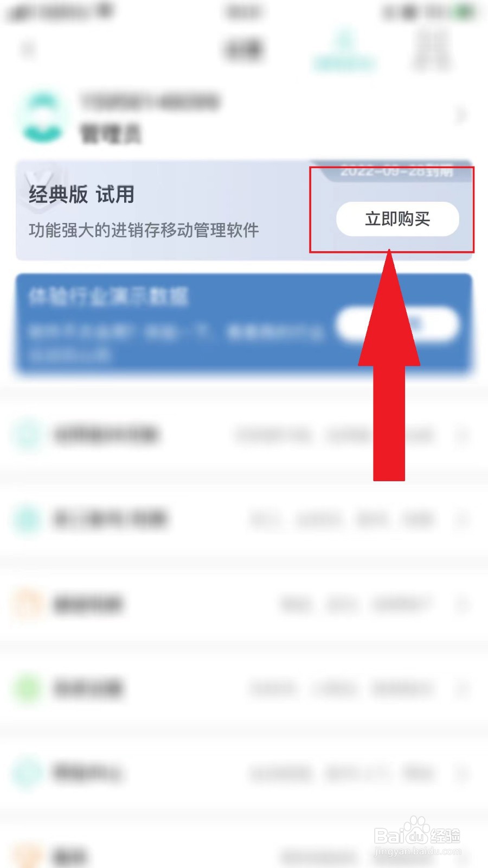Viewport: 488px width, 868px height.
Task: Open the blue industry demo-data banner title
Action: (108, 297)
